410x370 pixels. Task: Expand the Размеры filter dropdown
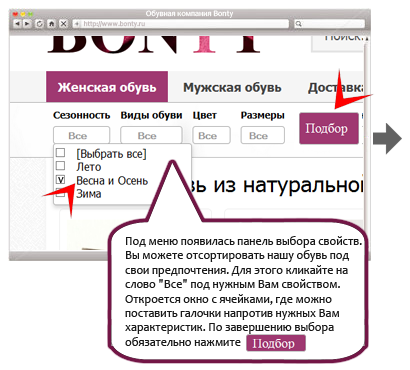coord(263,135)
